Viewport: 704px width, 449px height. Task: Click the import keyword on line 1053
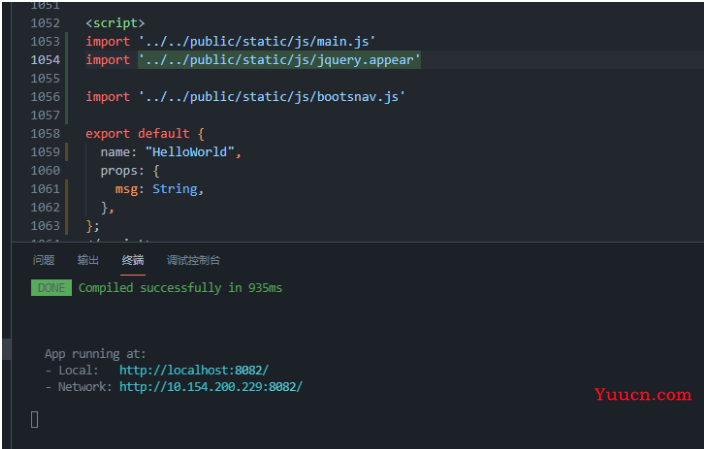pyautogui.click(x=108, y=41)
